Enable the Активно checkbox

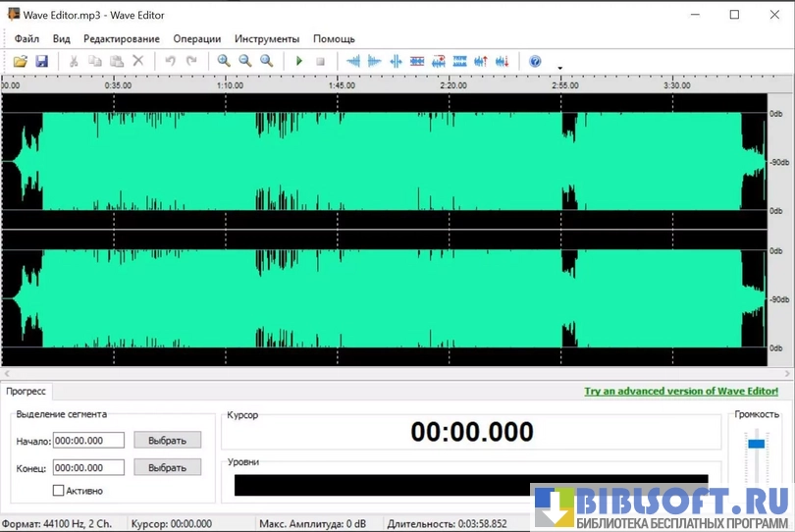(x=58, y=490)
